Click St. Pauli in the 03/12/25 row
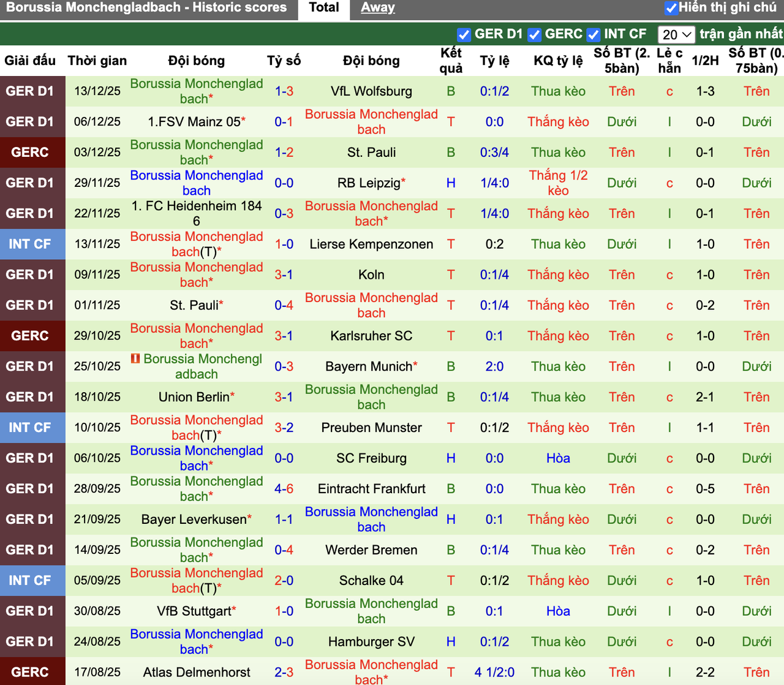This screenshot has width=784, height=685. (371, 153)
